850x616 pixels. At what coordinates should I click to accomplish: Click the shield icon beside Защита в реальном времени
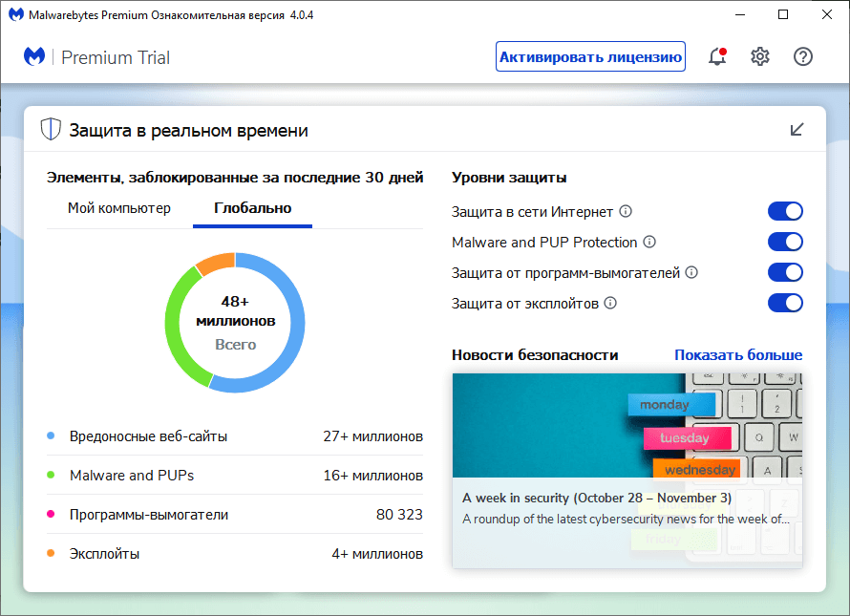coord(51,130)
